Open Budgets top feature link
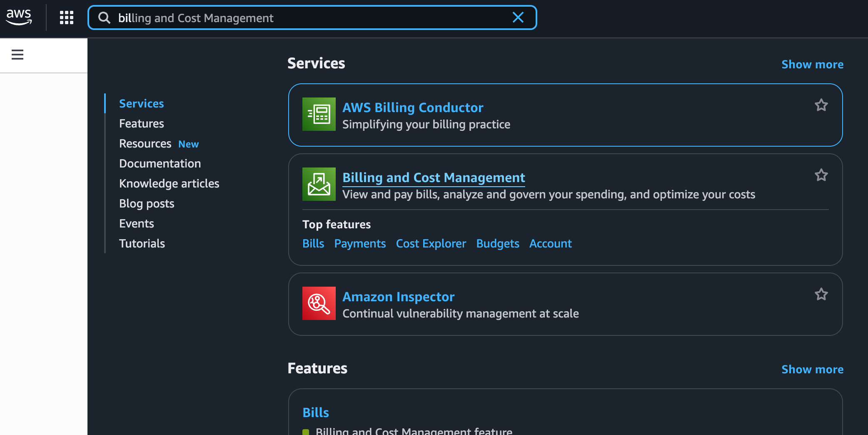868x435 pixels. pos(498,243)
